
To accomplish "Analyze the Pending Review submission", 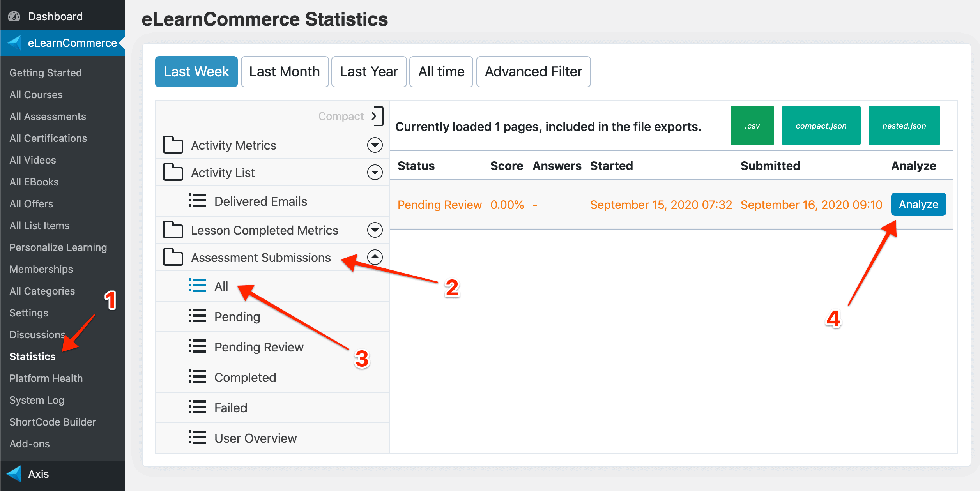I will [918, 204].
